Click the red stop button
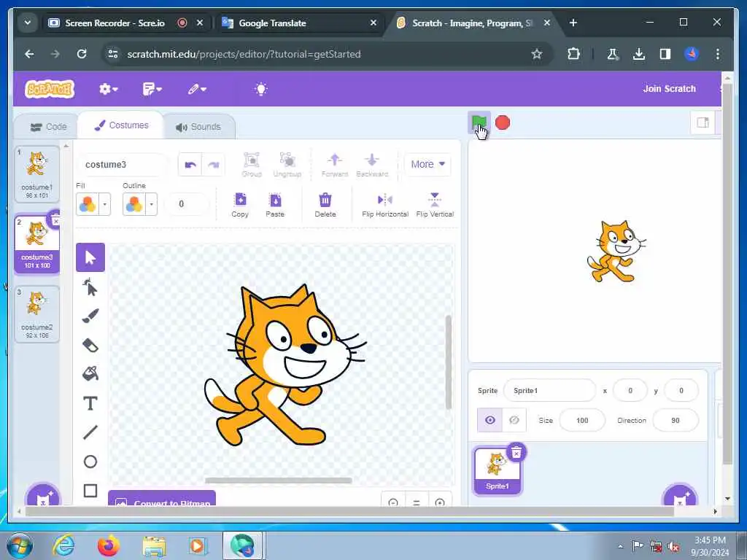The height and width of the screenshot is (560, 747). click(502, 122)
